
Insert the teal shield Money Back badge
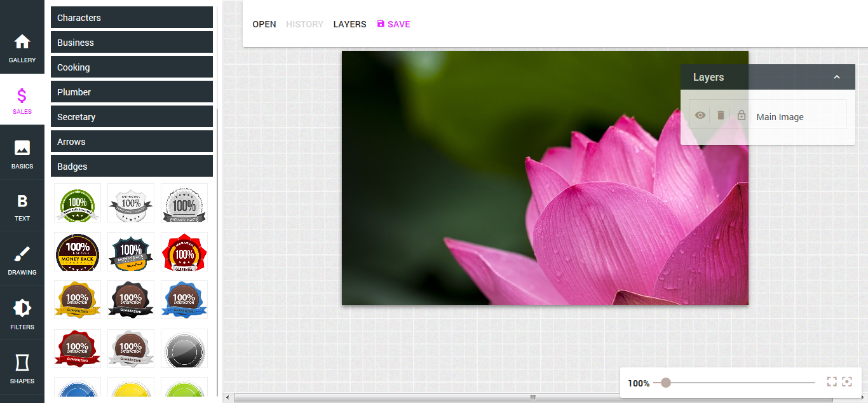tap(131, 252)
